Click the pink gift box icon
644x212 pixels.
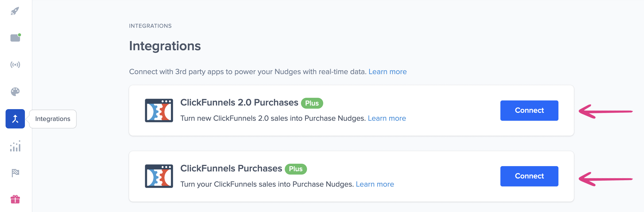tap(15, 199)
